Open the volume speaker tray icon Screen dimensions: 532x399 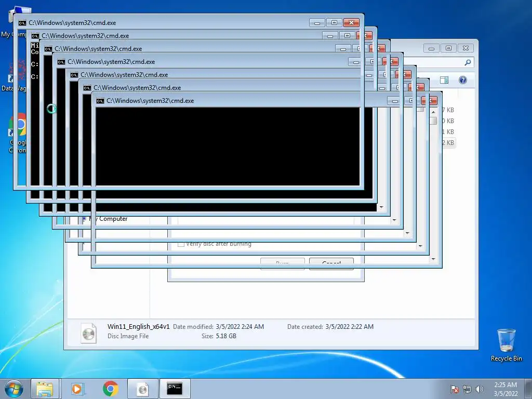click(x=480, y=389)
